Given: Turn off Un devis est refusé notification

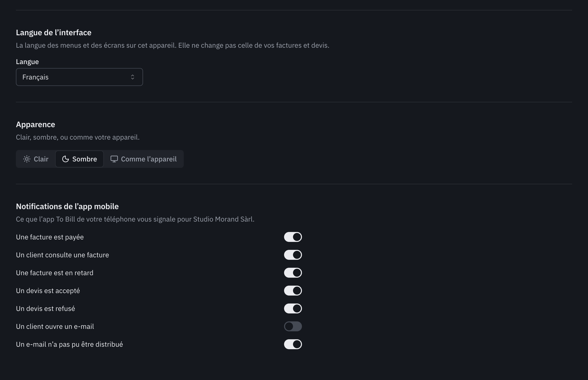Looking at the screenshot, I should coord(293,308).
